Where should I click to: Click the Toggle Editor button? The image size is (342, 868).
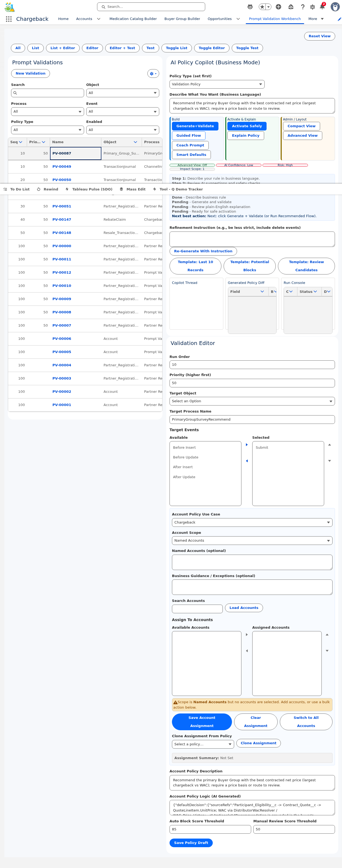pos(212,48)
